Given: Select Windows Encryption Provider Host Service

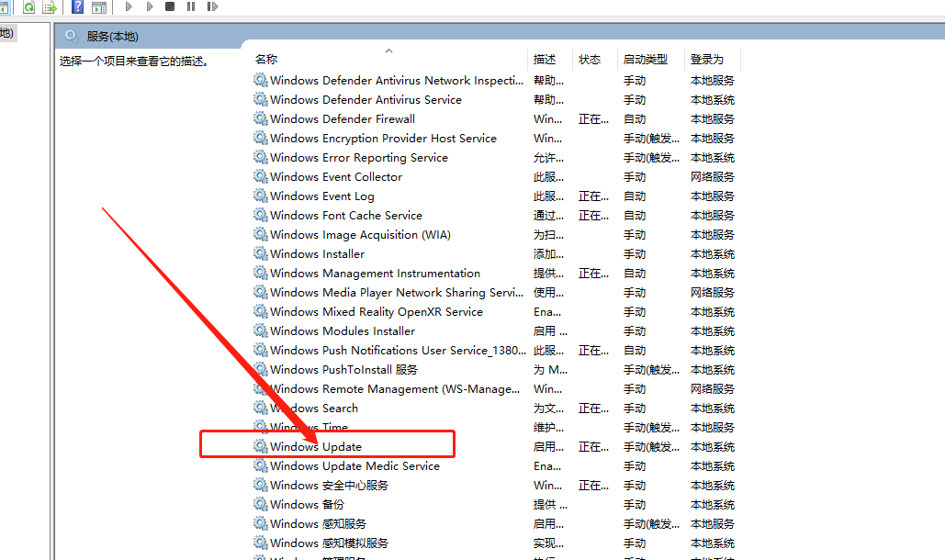Looking at the screenshot, I should point(383,139).
